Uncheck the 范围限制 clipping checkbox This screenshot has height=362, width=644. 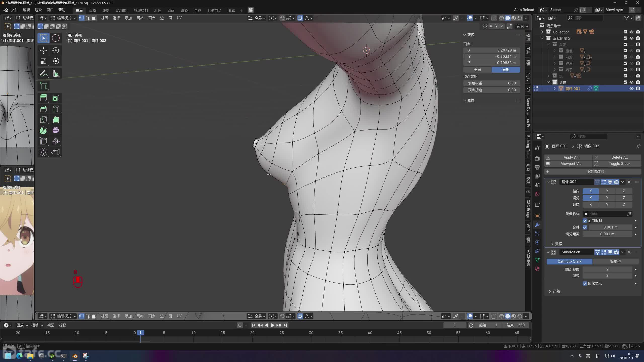(585, 220)
